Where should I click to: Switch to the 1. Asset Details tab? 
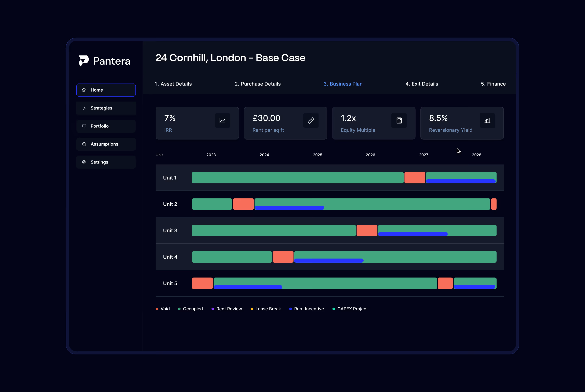(173, 84)
